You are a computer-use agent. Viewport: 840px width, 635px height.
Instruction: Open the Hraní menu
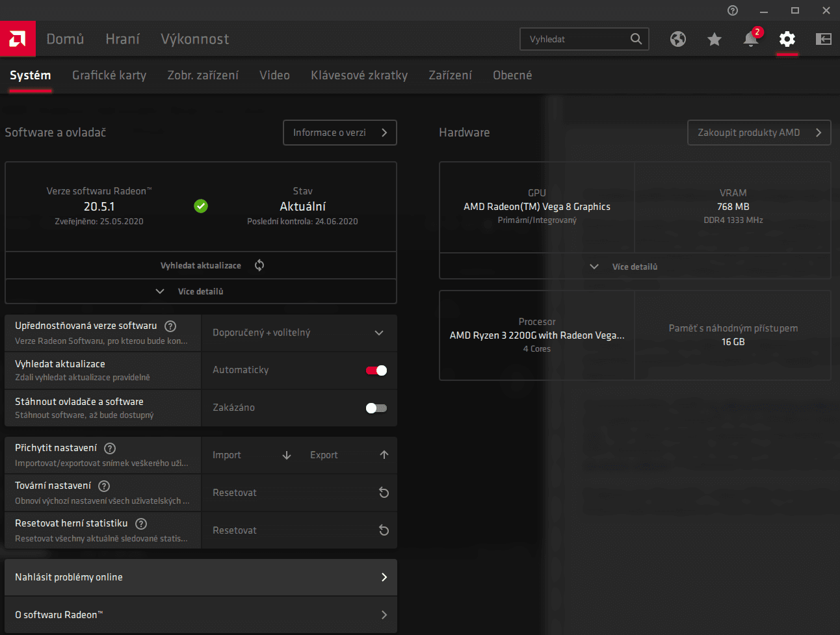point(123,39)
